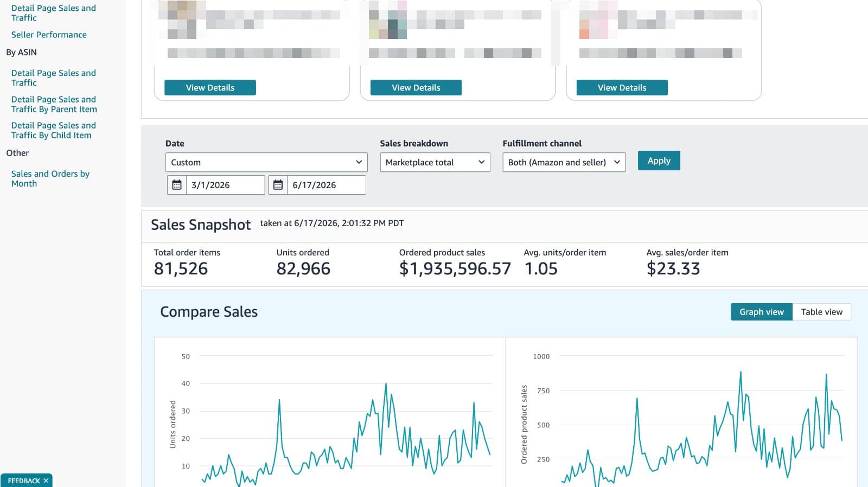Click View Details on the third card
The image size is (868, 487).
[x=622, y=88]
